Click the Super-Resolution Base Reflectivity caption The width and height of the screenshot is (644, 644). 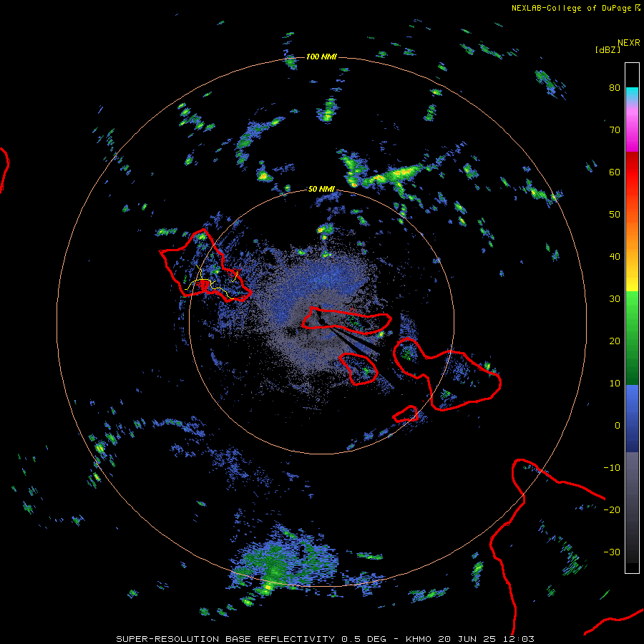coord(325,639)
